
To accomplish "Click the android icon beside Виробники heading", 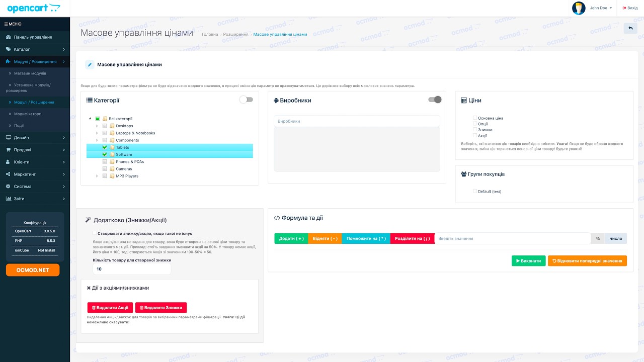I will [x=276, y=101].
